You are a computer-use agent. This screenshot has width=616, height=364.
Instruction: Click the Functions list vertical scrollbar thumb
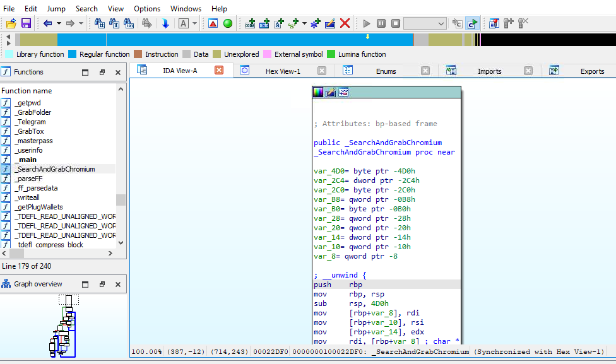pyautogui.click(x=121, y=199)
